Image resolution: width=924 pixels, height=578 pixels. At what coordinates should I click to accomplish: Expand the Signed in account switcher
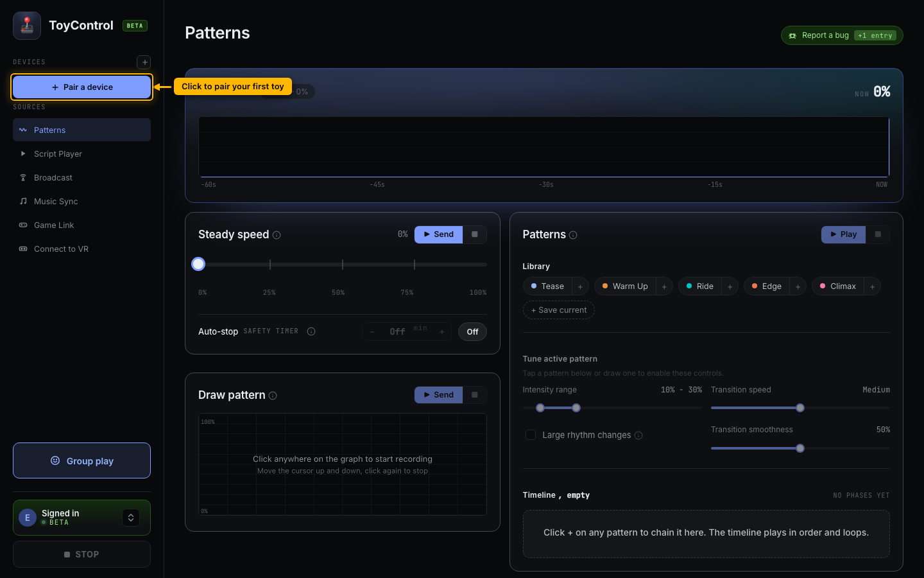(131, 518)
